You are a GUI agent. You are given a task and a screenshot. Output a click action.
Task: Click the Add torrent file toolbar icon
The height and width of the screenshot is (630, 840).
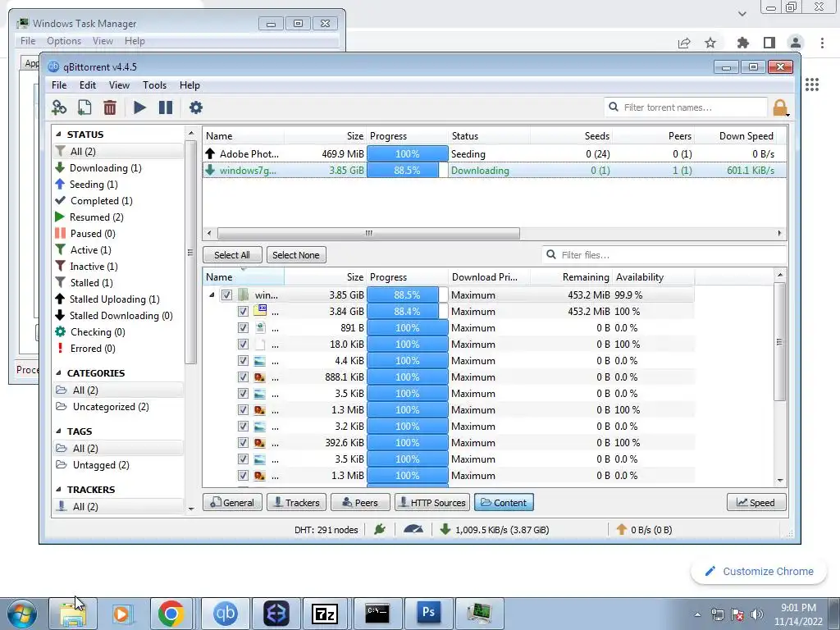pyautogui.click(x=84, y=107)
